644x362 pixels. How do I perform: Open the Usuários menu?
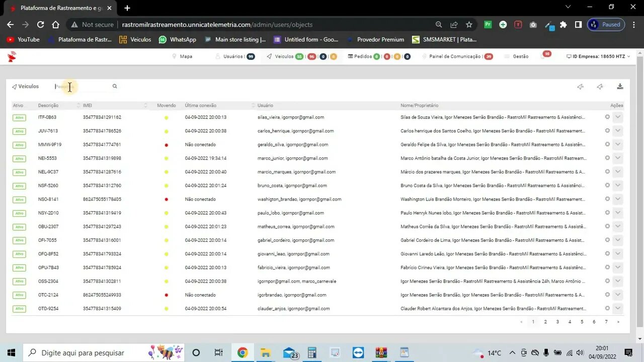[235, 56]
